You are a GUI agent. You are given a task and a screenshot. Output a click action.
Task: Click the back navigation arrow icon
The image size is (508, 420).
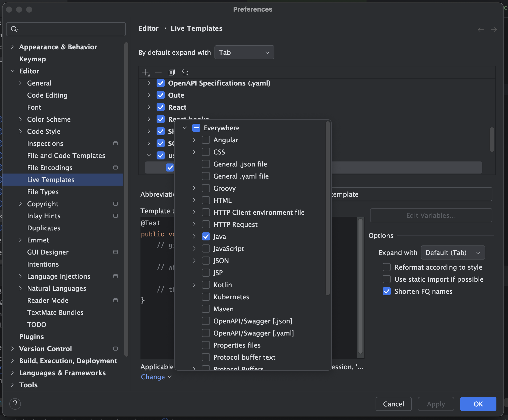coord(481,30)
